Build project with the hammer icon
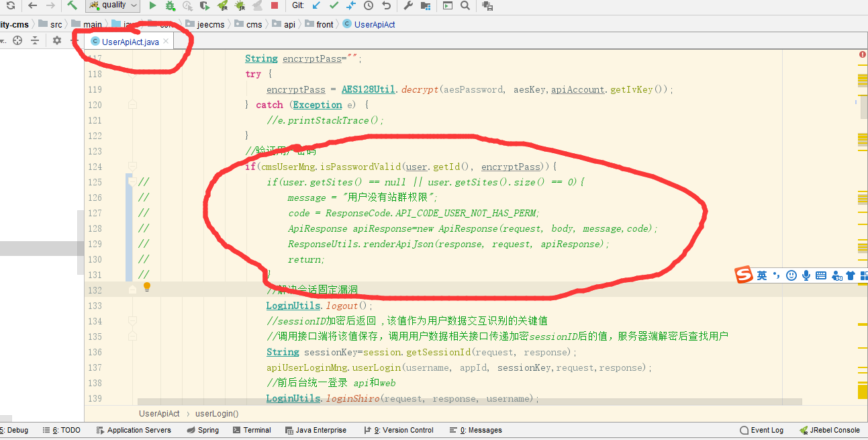The width and height of the screenshot is (868, 440). click(x=72, y=5)
